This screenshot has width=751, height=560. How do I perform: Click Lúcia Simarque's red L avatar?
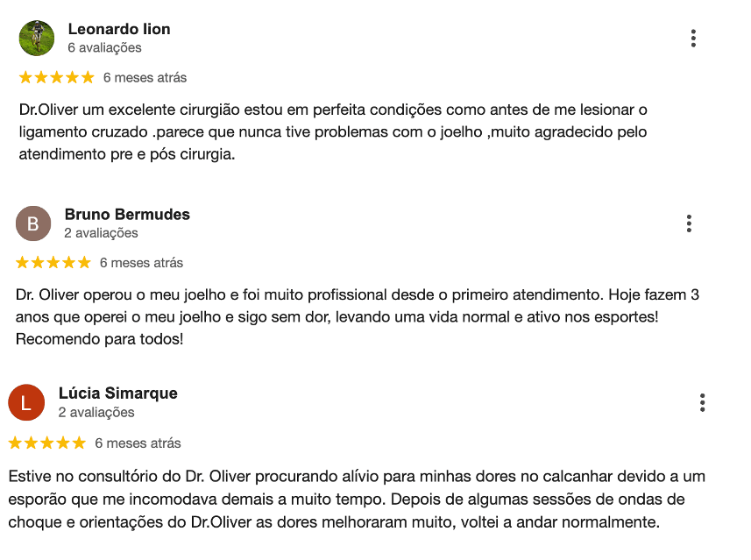[x=26, y=403]
